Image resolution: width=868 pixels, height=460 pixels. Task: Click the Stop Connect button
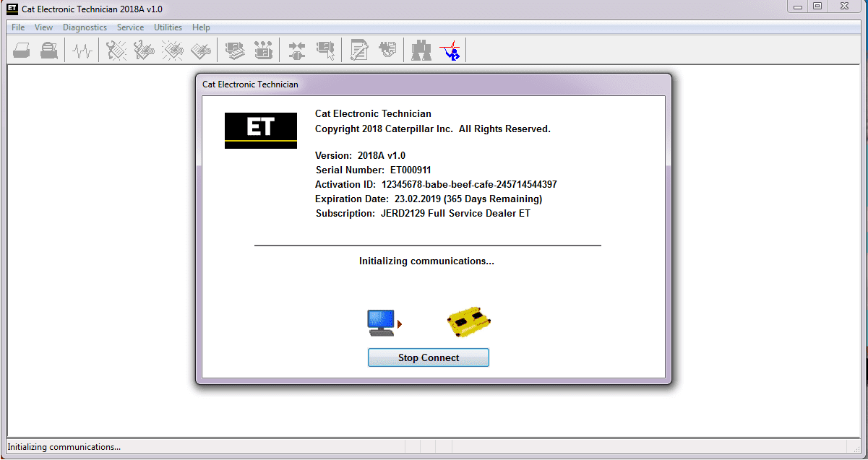pyautogui.click(x=429, y=357)
